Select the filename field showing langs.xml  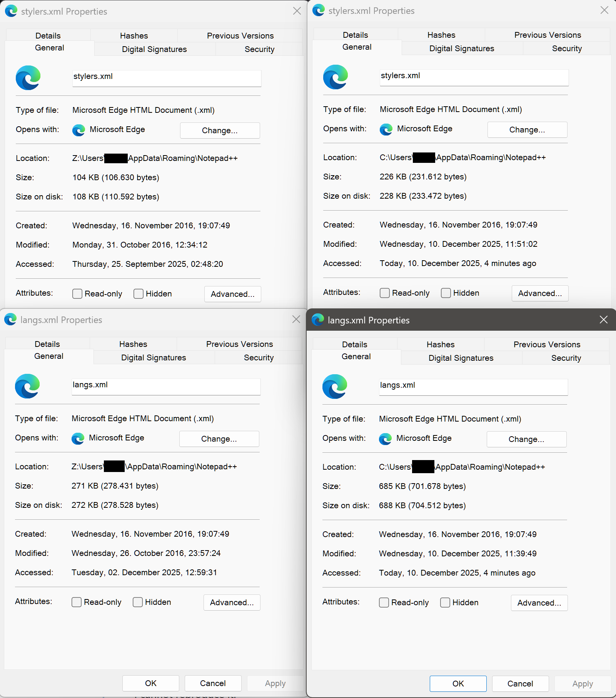[473, 387]
